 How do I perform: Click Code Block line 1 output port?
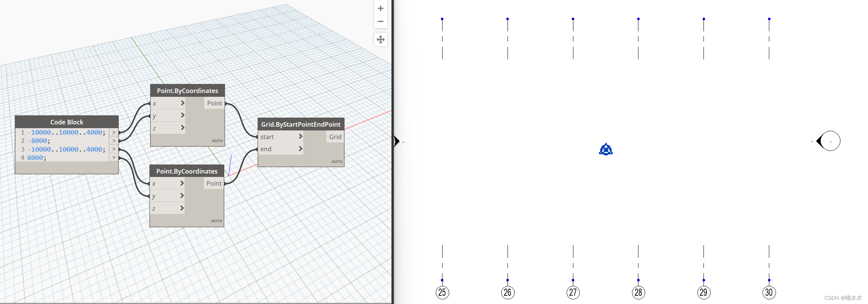(x=114, y=132)
